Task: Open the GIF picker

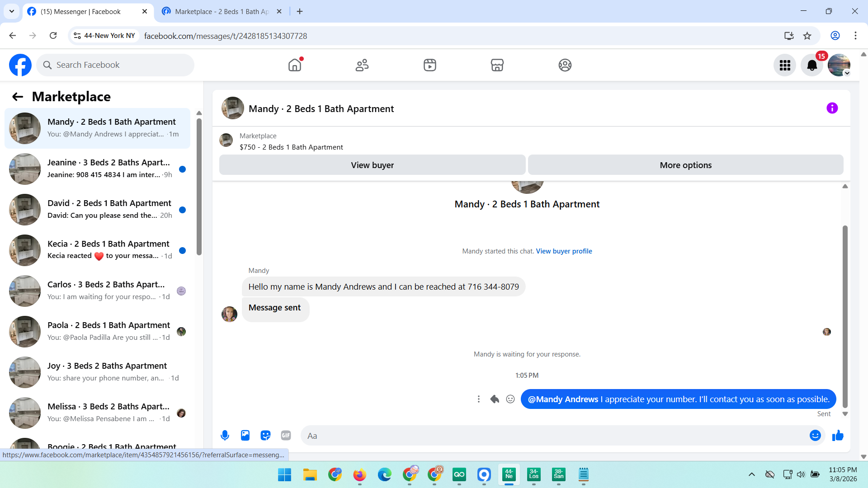Action: [286, 436]
